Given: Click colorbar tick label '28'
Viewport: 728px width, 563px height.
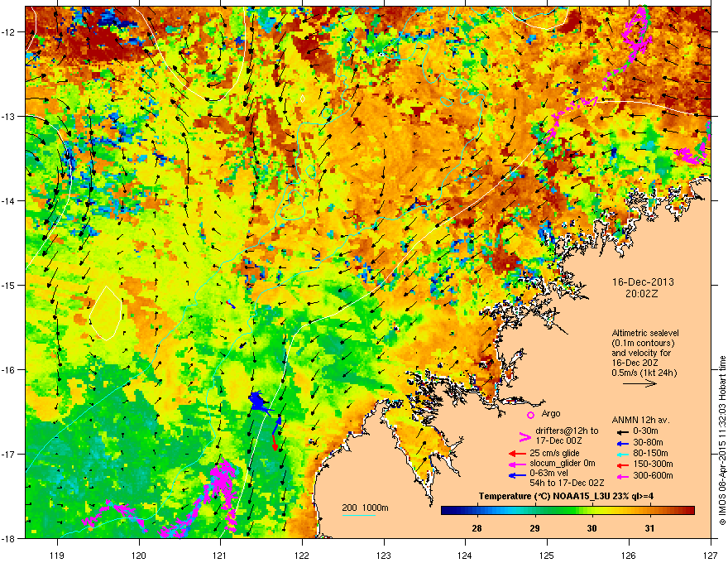Looking at the screenshot, I should (x=477, y=528).
